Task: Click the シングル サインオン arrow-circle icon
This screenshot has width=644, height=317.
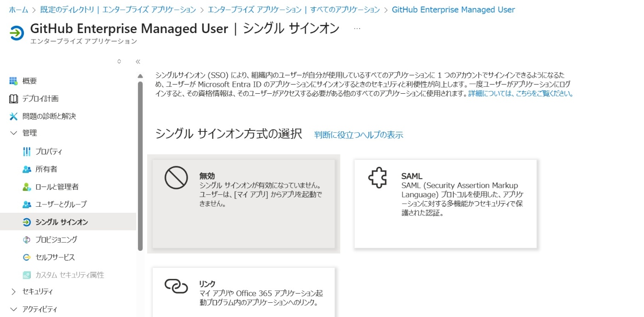Action: pyautogui.click(x=27, y=222)
